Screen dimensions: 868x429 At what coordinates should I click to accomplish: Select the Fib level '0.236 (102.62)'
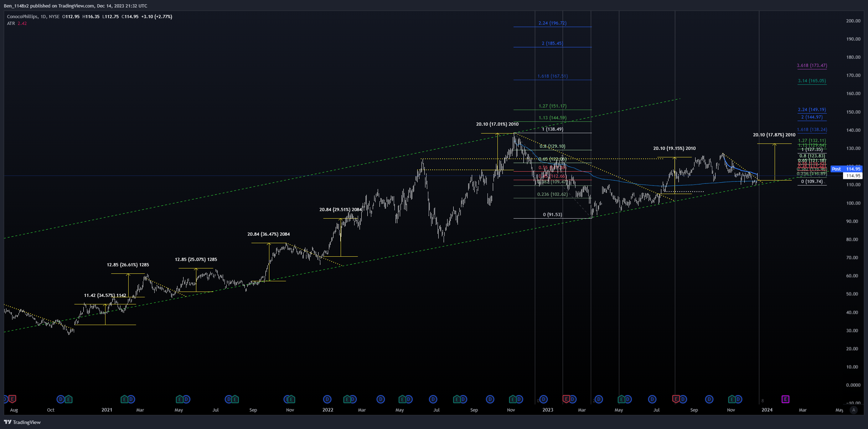tap(553, 194)
